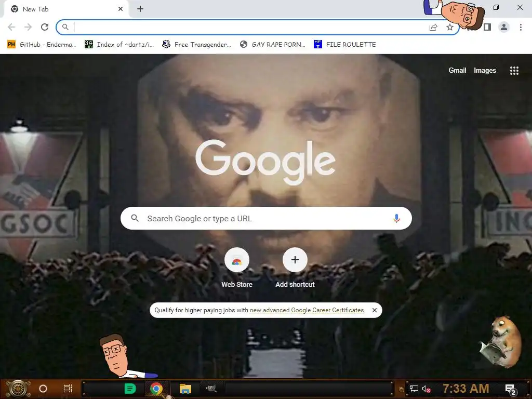Click the Chrome taskbar icon
Image resolution: width=532 pixels, height=399 pixels.
[x=156, y=389]
